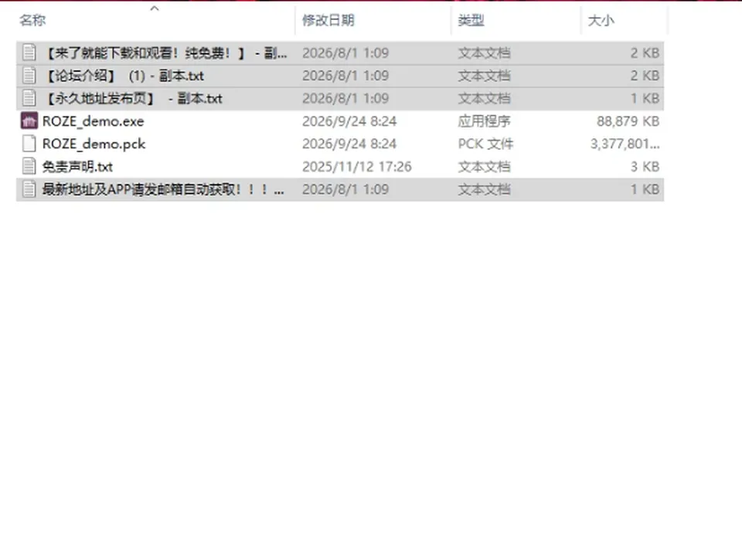Sort files by the 大小 column header
Screen dimensions: 742x560
(601, 20)
